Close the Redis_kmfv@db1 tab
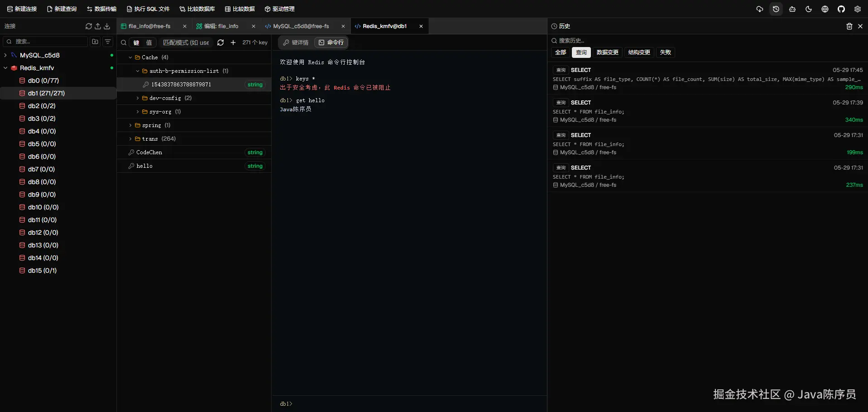 [x=421, y=26]
